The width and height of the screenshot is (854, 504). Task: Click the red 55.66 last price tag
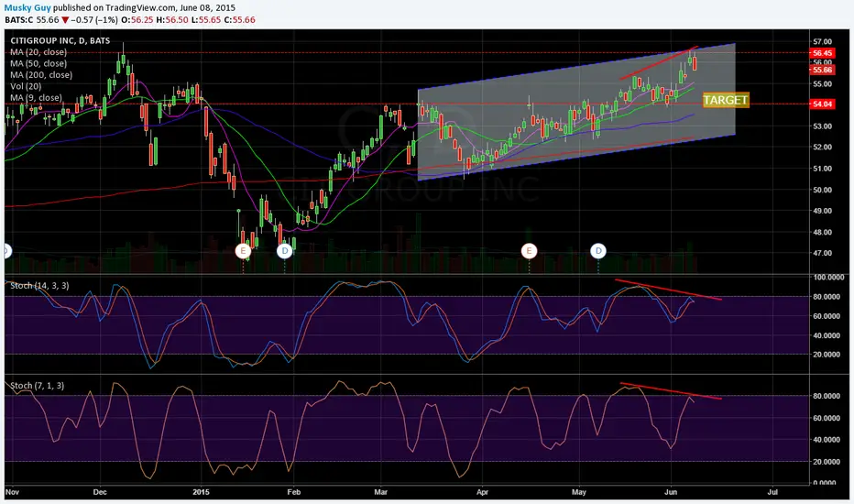pyautogui.click(x=822, y=70)
